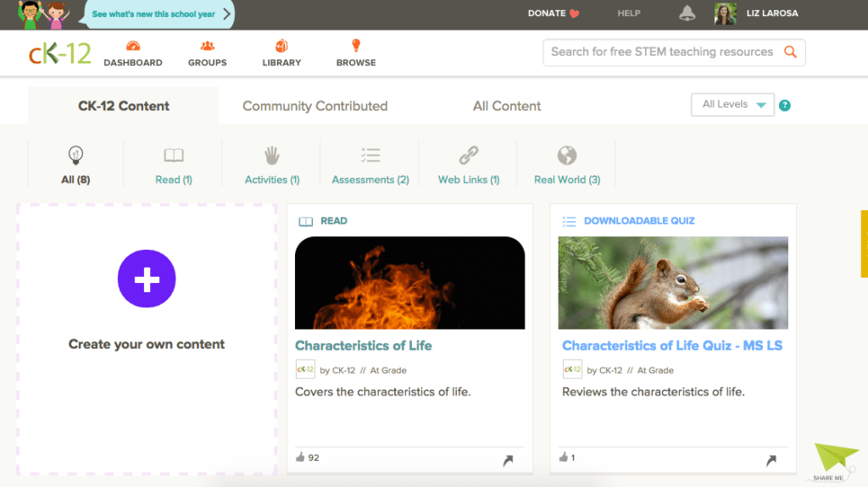868x487 pixels.
Task: Select the Web Links chain filter icon
Action: (x=469, y=156)
